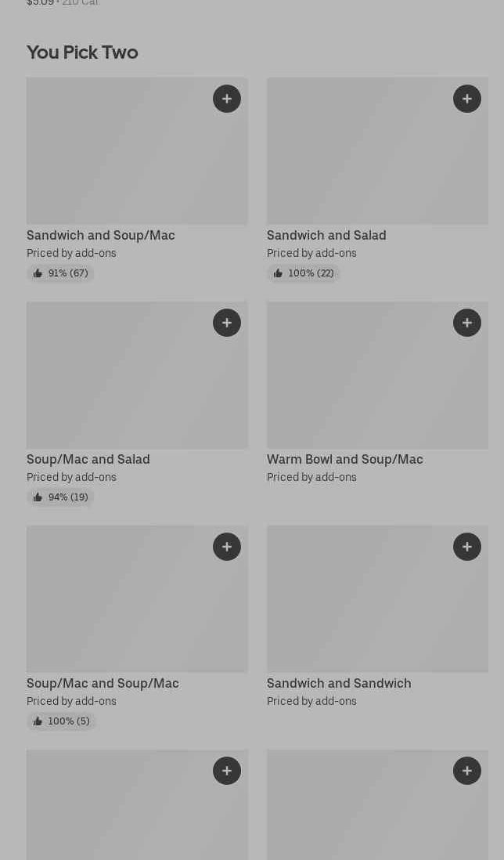Click the 91% (67) rating badge

(x=60, y=273)
